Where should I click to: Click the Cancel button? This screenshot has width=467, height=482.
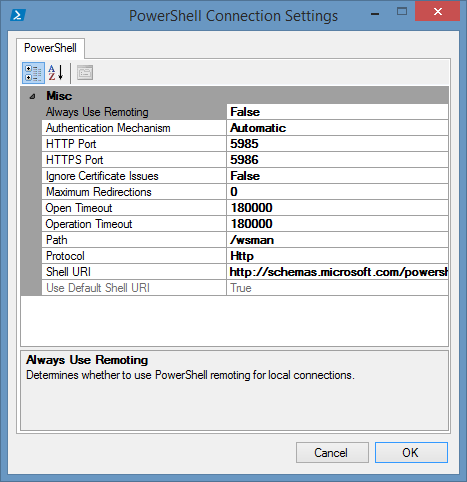pos(332,452)
